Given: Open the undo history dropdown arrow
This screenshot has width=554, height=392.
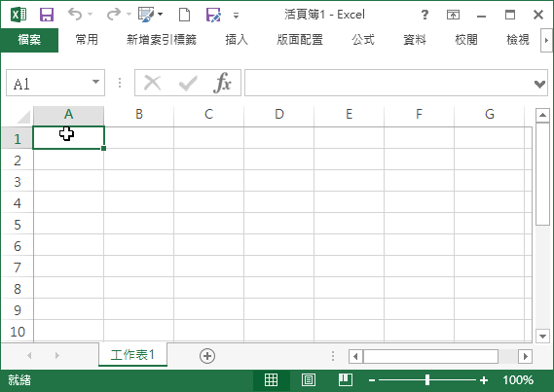Looking at the screenshot, I should [x=91, y=15].
